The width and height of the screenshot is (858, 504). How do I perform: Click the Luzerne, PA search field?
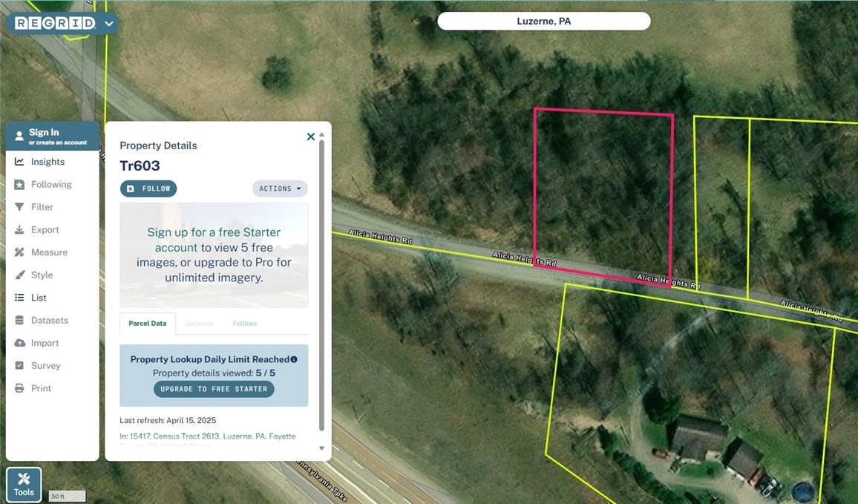[544, 22]
